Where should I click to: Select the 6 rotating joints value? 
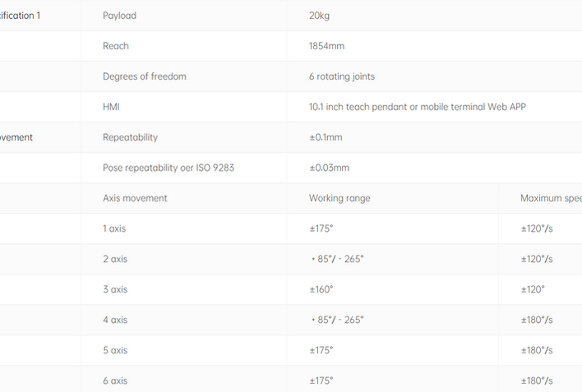[342, 76]
